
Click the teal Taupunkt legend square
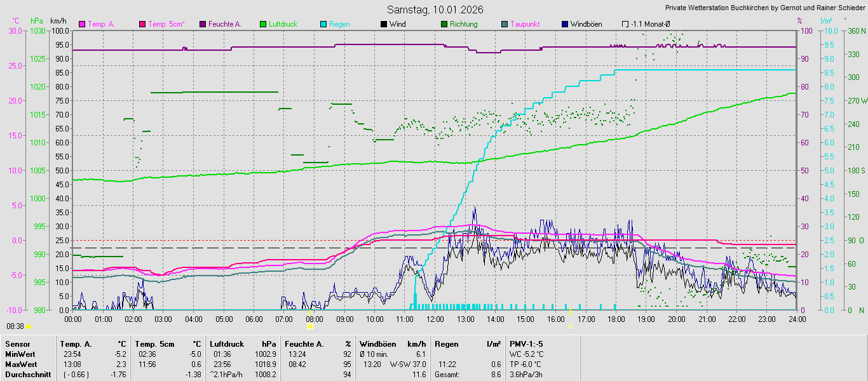(x=505, y=24)
